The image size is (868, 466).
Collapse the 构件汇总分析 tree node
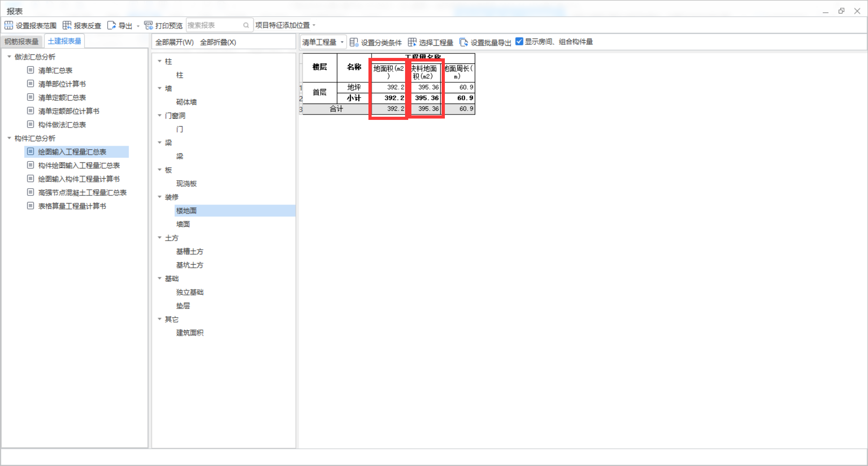(9, 138)
